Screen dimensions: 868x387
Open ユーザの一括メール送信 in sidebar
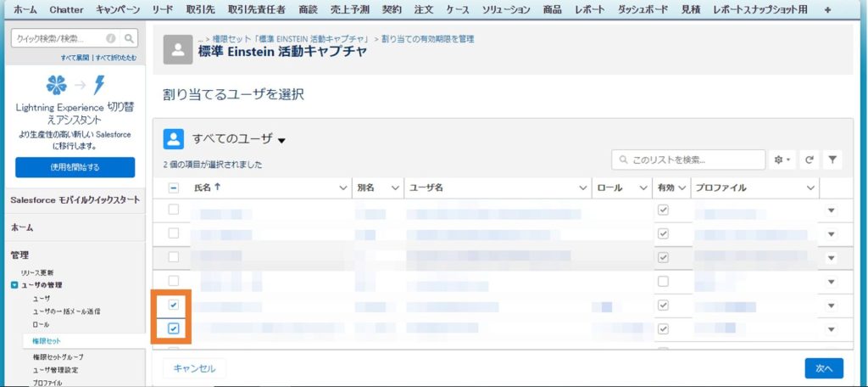(66, 311)
